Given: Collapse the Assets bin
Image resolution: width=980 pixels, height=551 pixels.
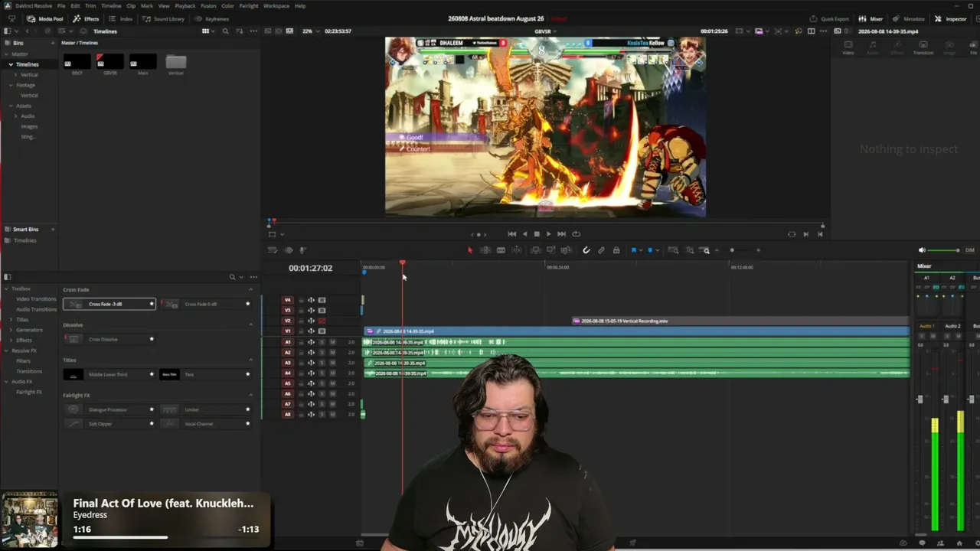Looking at the screenshot, I should (x=11, y=106).
